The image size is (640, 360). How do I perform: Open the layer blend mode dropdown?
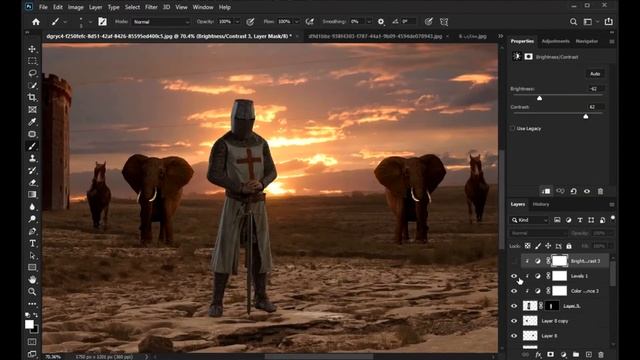pyautogui.click(x=538, y=233)
